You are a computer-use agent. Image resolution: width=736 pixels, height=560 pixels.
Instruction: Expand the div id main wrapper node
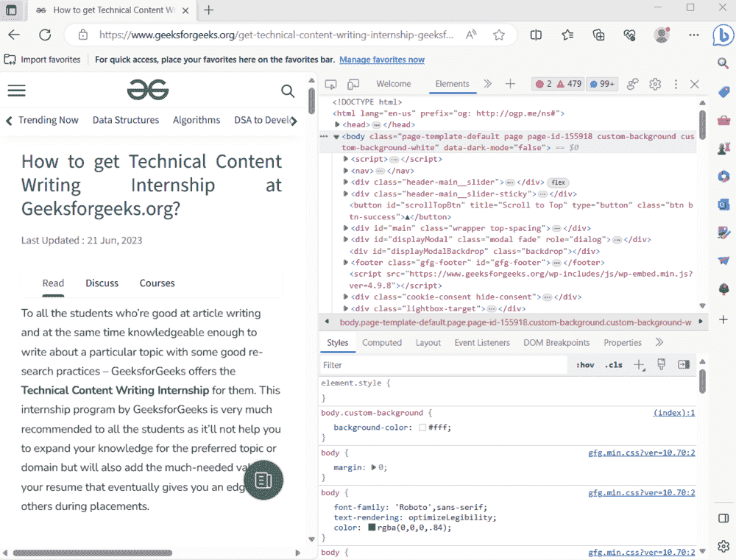(345, 228)
